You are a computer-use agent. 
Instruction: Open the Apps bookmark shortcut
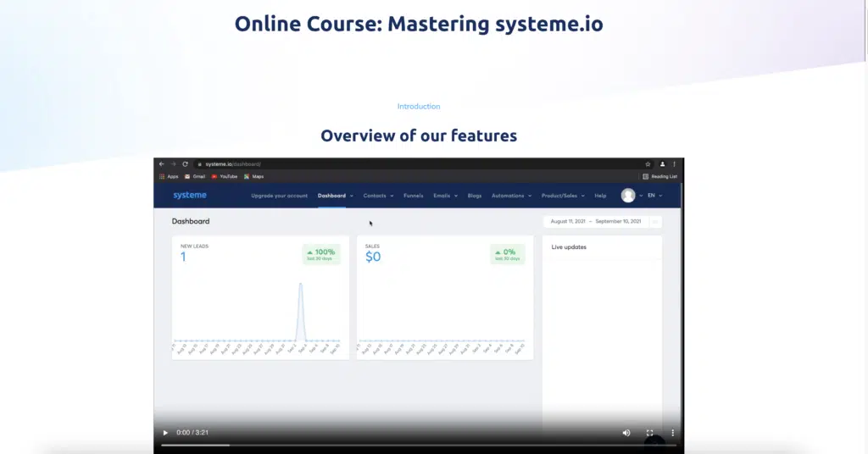pos(168,176)
